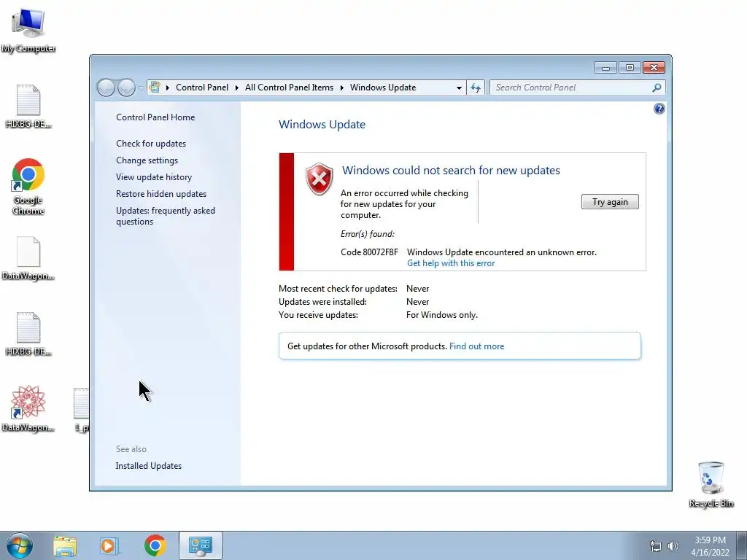The width and height of the screenshot is (747, 560).
Task: Open the volume speaker tray icon
Action: click(673, 546)
